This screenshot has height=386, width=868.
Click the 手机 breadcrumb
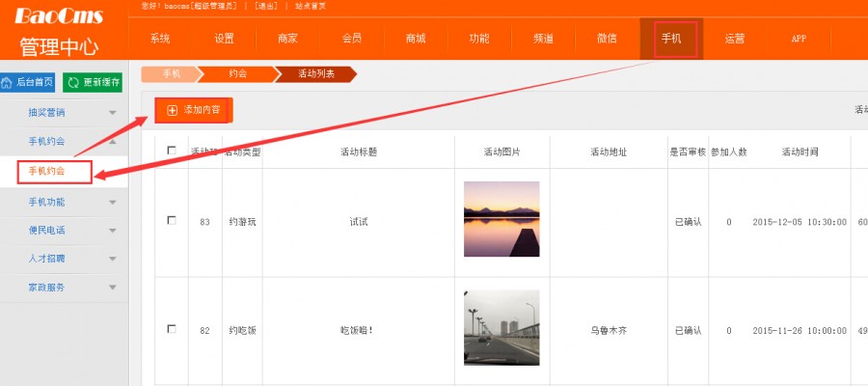(x=172, y=73)
